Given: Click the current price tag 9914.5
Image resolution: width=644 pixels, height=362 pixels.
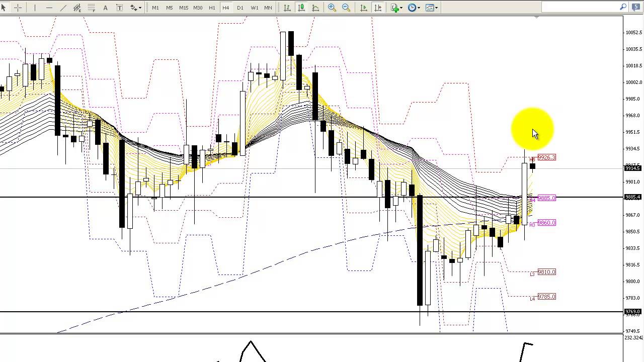Looking at the screenshot, I should click(633, 168).
